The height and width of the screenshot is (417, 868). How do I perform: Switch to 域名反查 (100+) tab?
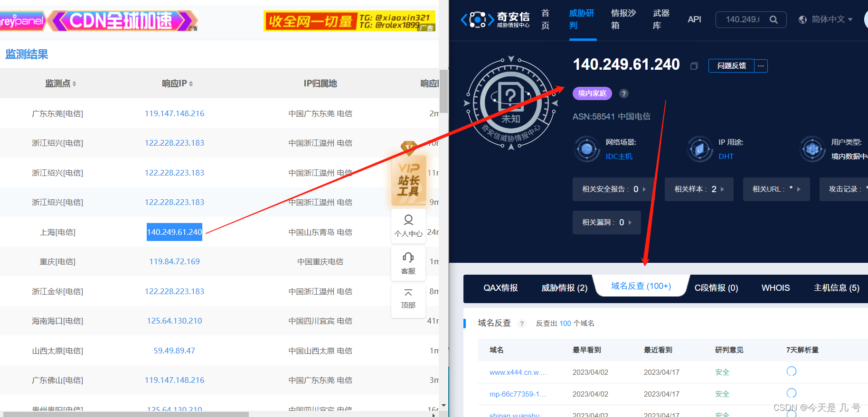641,286
